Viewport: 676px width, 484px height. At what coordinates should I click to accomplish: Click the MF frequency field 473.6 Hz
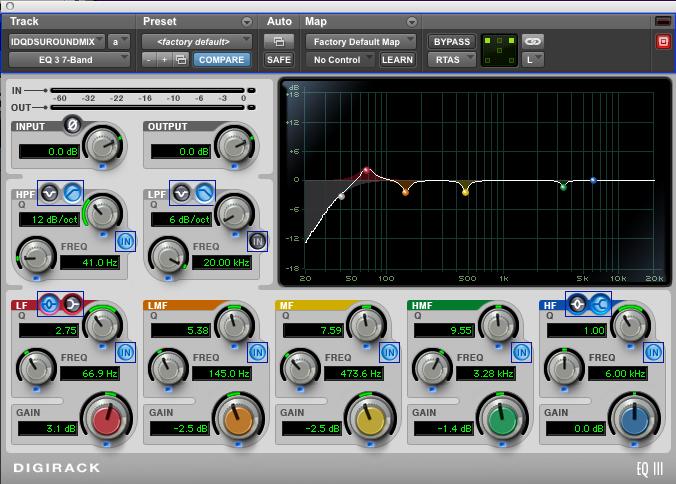[x=354, y=373]
